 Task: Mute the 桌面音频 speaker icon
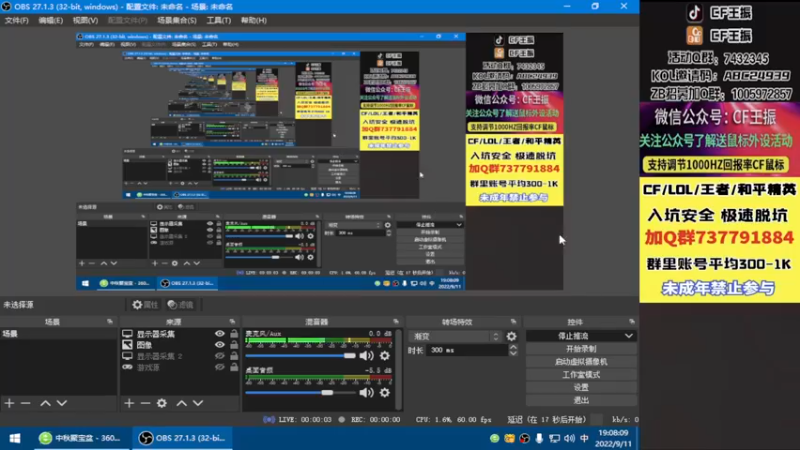(366, 392)
